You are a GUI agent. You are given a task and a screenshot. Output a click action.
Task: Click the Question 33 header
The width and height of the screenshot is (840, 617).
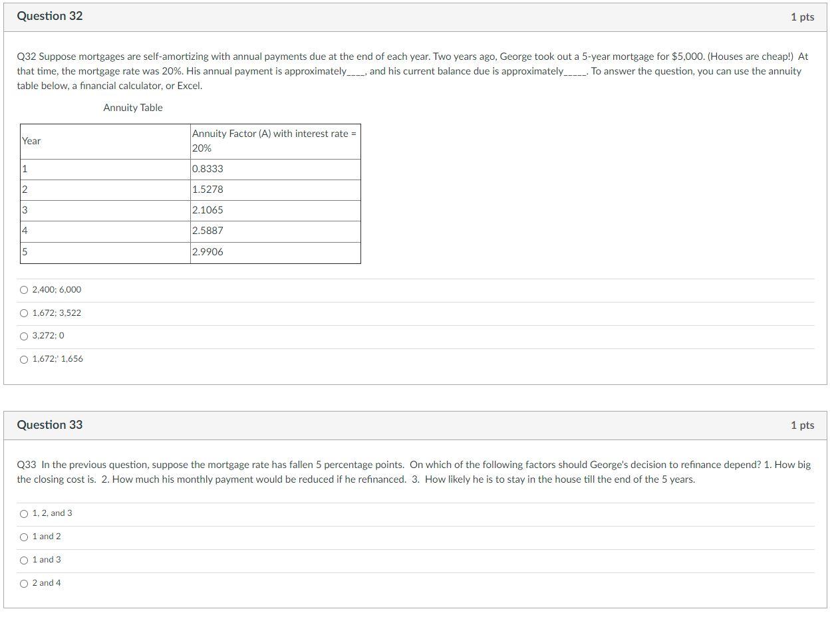pos(49,424)
